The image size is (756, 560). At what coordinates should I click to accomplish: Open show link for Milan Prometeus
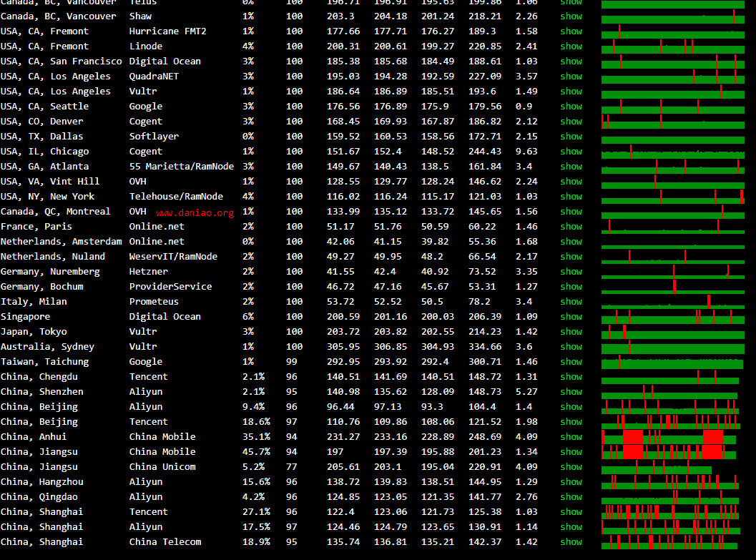pyautogui.click(x=571, y=301)
